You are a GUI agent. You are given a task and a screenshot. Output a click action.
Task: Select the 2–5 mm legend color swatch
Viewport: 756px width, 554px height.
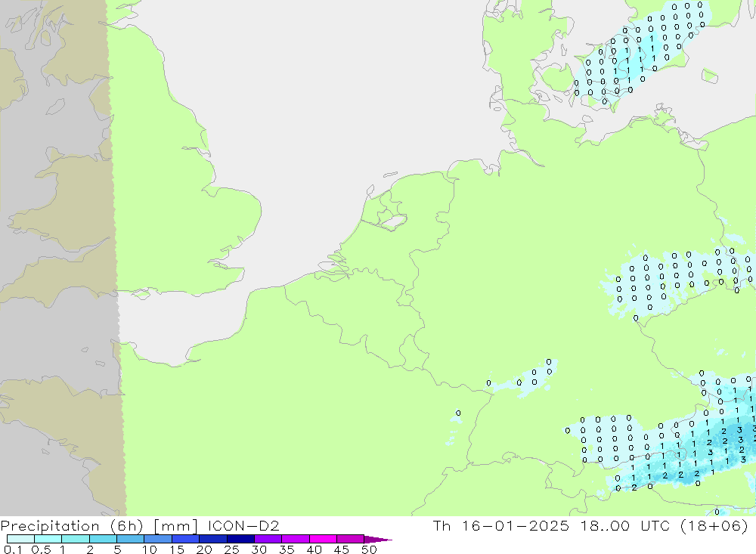[x=103, y=539]
